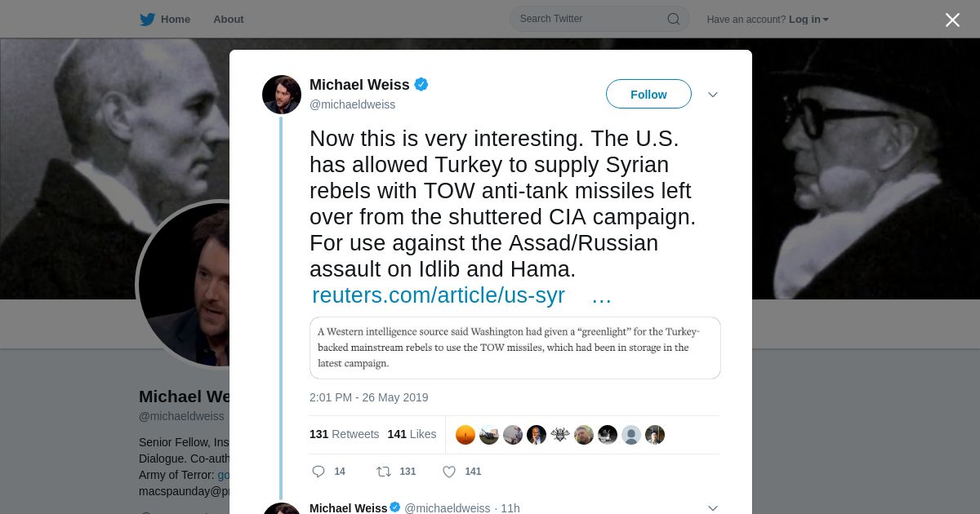Click the search magnifier icon
This screenshot has width=980, height=514.
(x=674, y=19)
